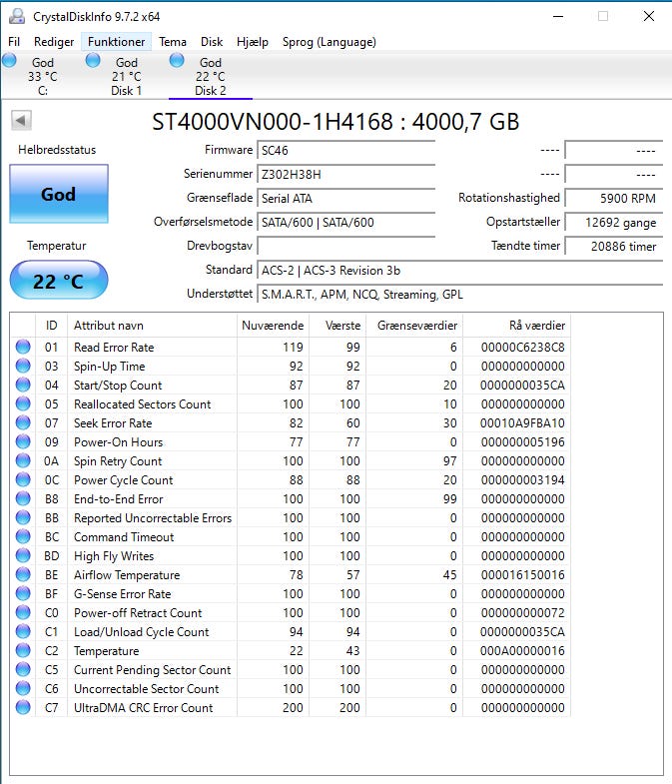Click the Firmware field showing SC46
Screen dimensions: 672x784
[x=345, y=150]
